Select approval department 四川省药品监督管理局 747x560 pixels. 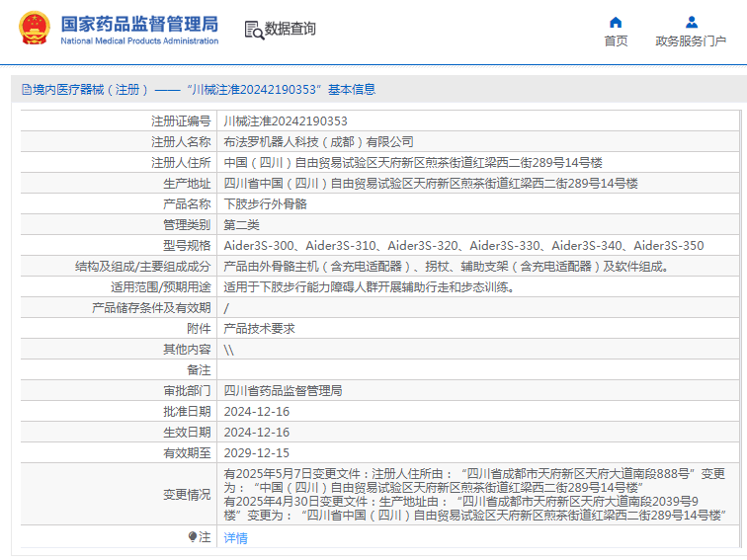click(x=283, y=391)
